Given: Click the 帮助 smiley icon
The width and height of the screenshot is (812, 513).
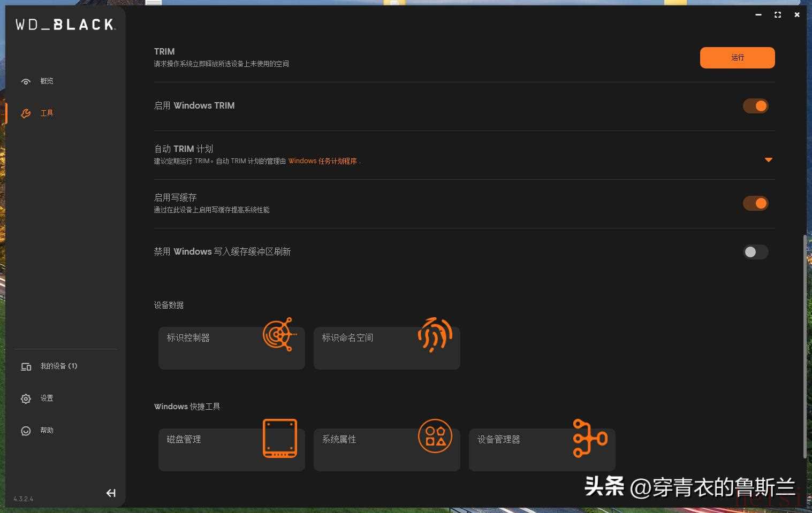Looking at the screenshot, I should point(26,431).
